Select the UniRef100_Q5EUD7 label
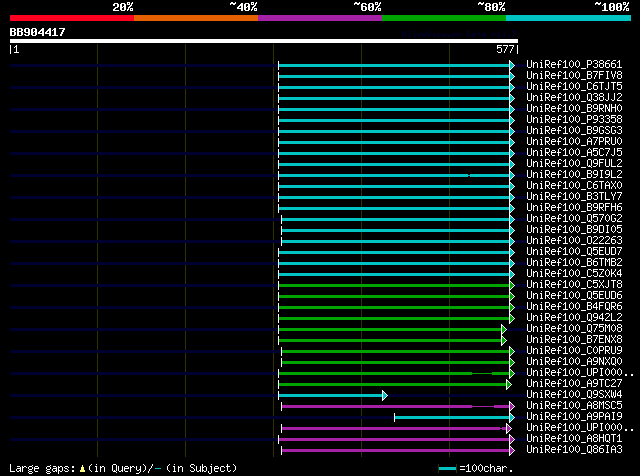 coord(574,252)
